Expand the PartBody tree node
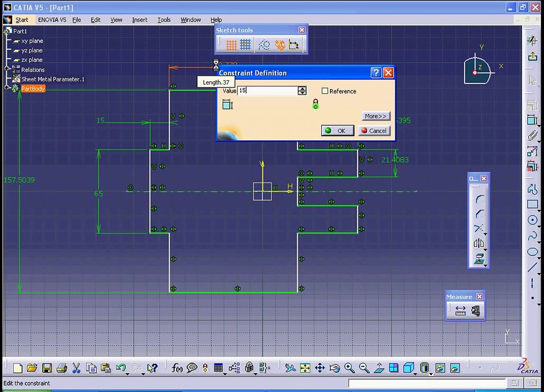Viewport: 544px width, 392px height. coord(7,87)
